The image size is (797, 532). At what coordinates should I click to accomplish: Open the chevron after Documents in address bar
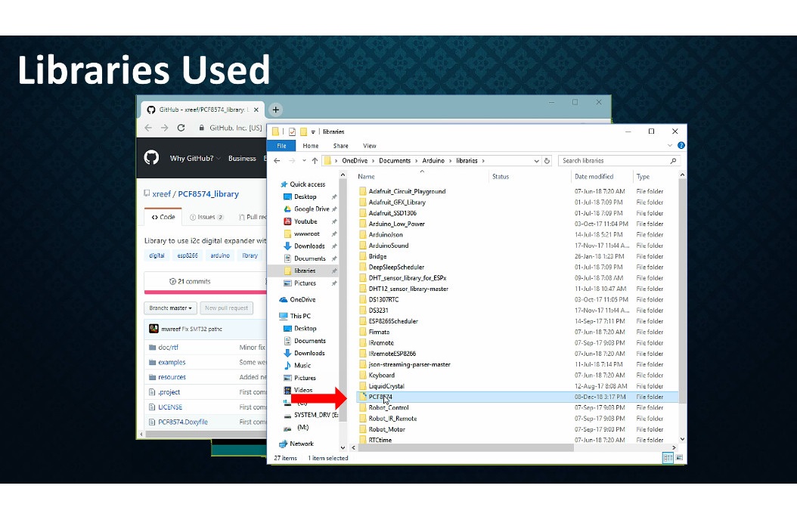417,160
